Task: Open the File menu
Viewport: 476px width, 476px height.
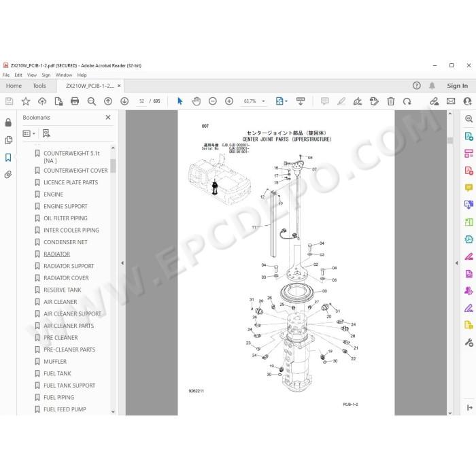Action: click(6, 75)
